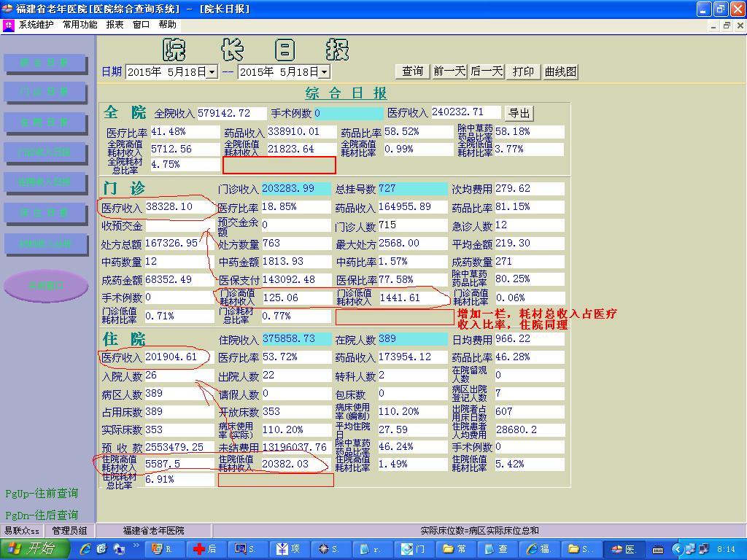Click the status bar text 易联众ss

(x=22, y=531)
